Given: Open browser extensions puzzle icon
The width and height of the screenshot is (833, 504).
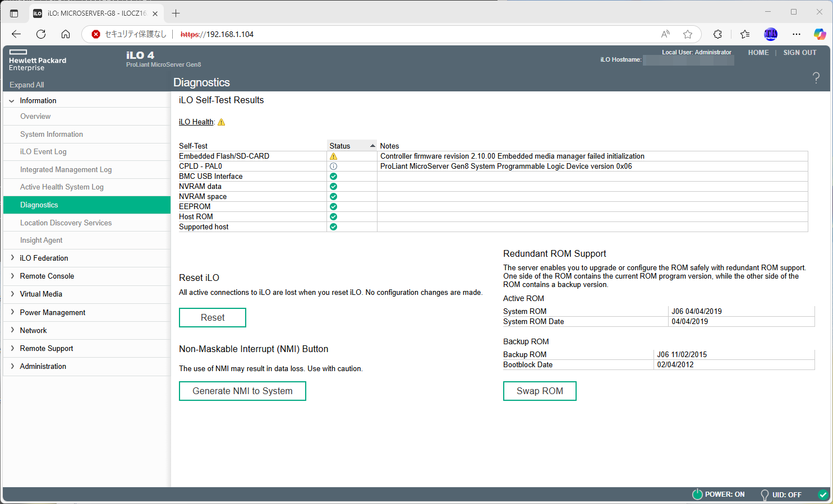Looking at the screenshot, I should coord(717,34).
